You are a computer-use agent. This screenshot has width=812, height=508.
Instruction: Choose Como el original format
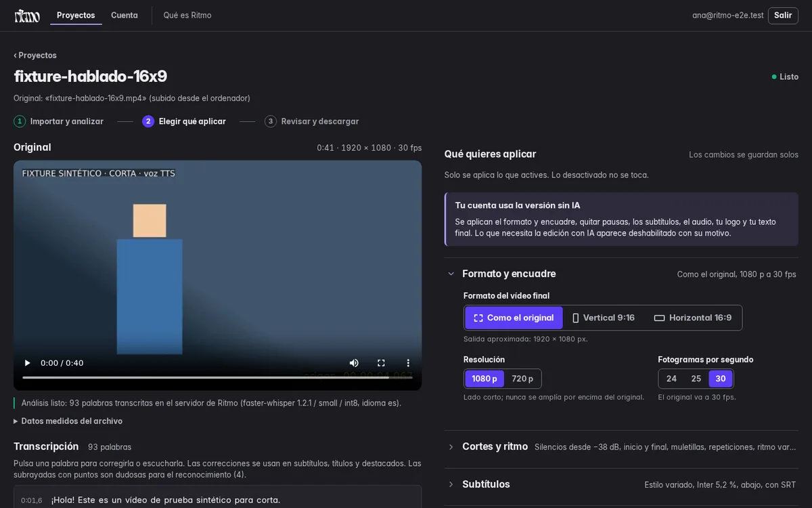tap(514, 318)
